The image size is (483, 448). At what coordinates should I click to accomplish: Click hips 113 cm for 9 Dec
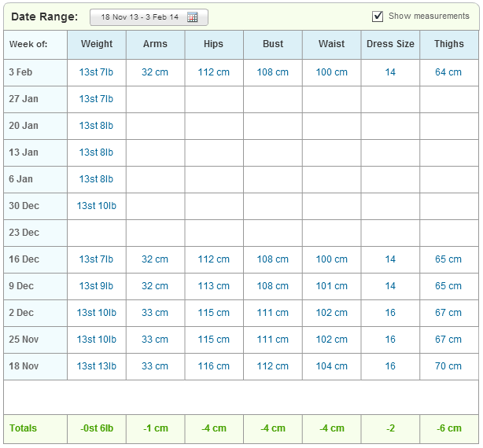[214, 286]
